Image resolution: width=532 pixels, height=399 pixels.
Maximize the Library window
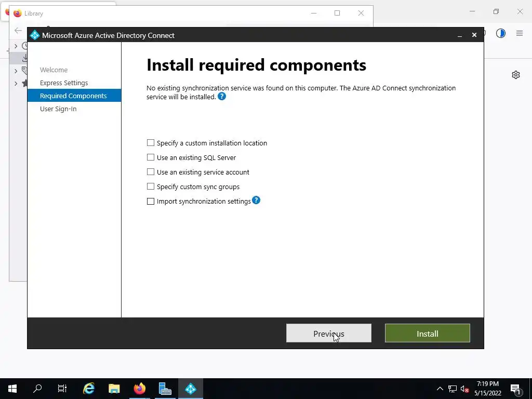(x=337, y=13)
